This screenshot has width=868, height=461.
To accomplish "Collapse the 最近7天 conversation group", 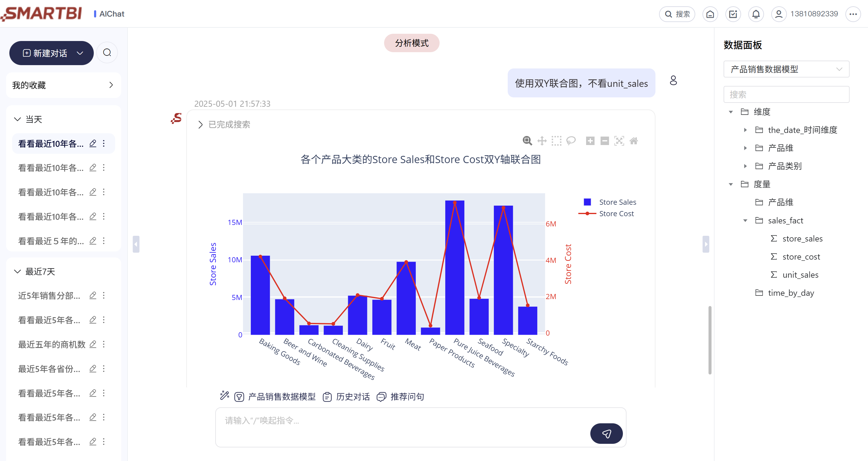I will (x=17, y=272).
